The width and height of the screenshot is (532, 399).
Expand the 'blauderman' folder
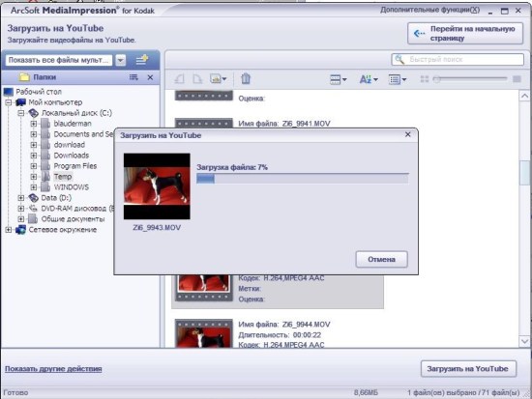coord(33,124)
